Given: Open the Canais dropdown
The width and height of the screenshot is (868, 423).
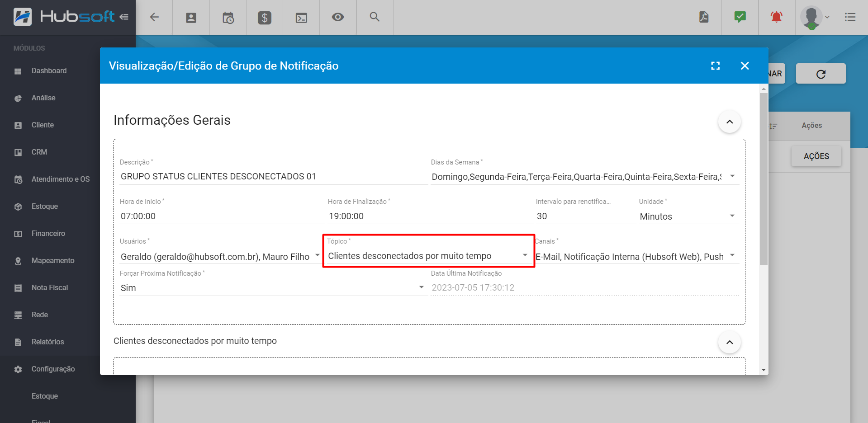Looking at the screenshot, I should [x=637, y=257].
